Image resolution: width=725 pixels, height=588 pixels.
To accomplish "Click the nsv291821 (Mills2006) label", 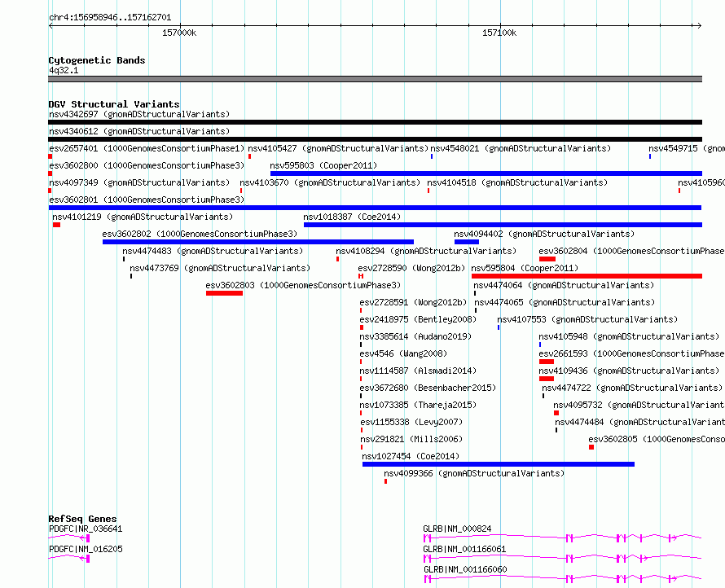I will [x=411, y=439].
